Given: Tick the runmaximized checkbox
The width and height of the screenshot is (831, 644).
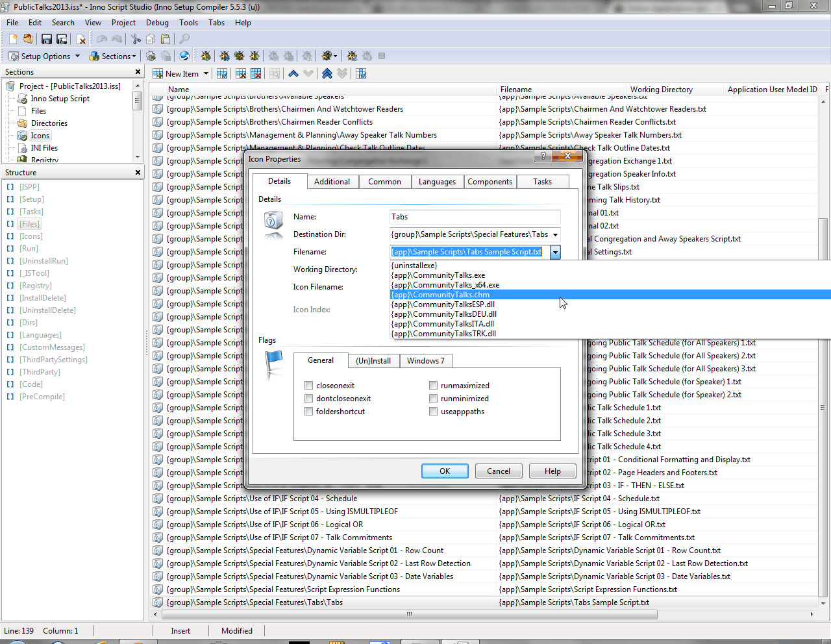Looking at the screenshot, I should click(434, 386).
